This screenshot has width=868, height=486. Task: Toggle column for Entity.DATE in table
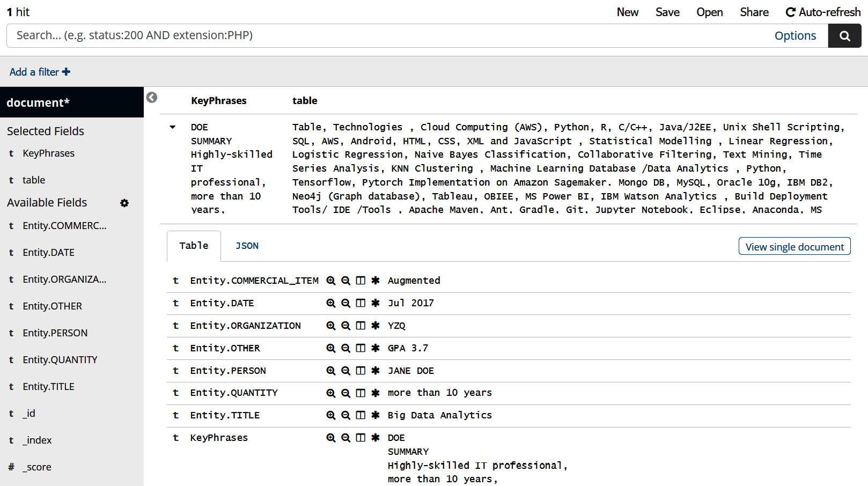pos(361,303)
